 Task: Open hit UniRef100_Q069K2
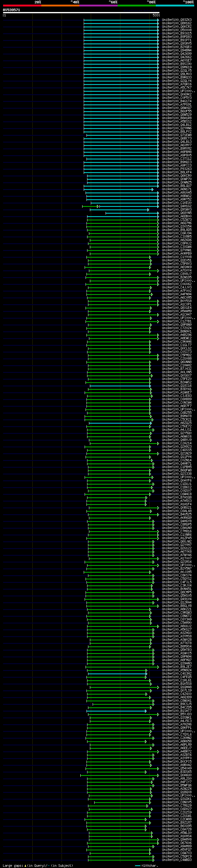pyautogui.click(x=177, y=94)
